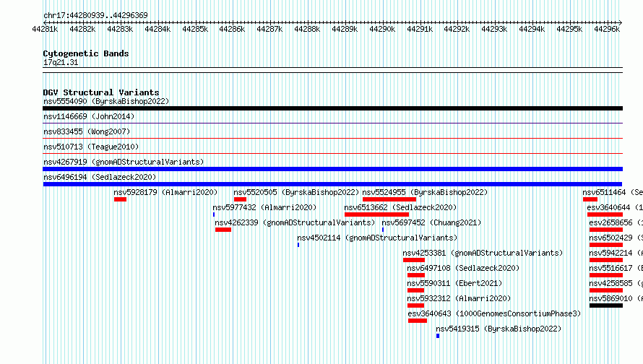Image resolution: width=643 pixels, height=364 pixels.
Task: Open nsv4253381 gnomAD variant label
Action: [483, 253]
